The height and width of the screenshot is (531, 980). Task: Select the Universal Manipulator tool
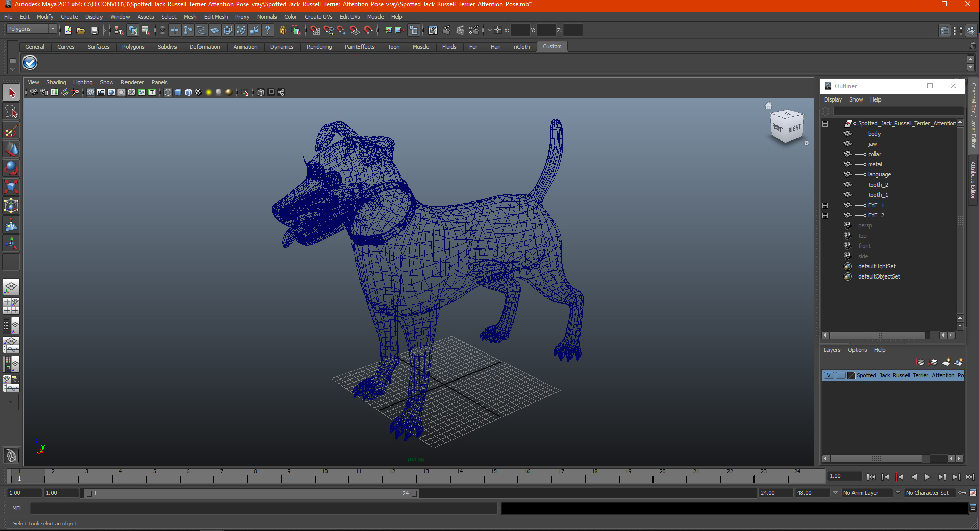coord(11,206)
